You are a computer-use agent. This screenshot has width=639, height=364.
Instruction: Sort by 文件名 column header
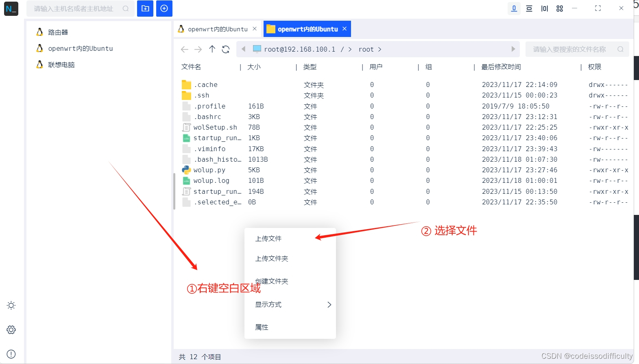pyautogui.click(x=191, y=67)
